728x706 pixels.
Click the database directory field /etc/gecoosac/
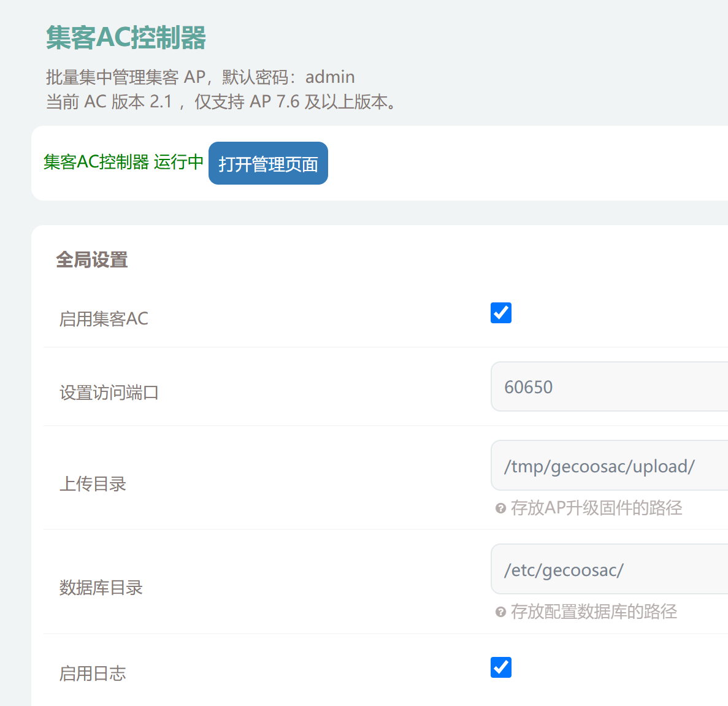[x=609, y=569]
